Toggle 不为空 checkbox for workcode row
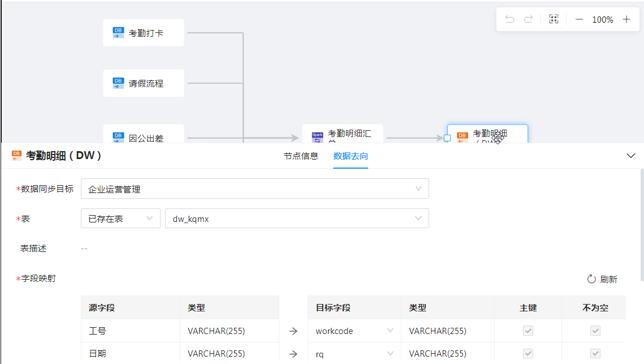644x364 pixels. (595, 331)
